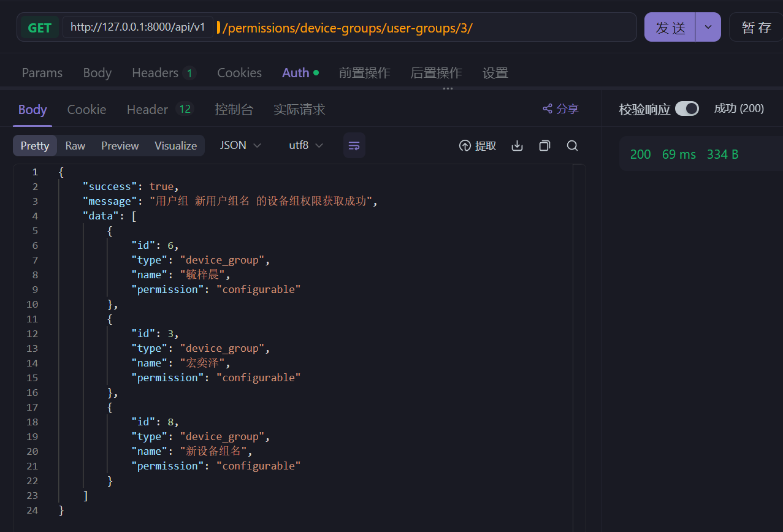This screenshot has width=783, height=532.
Task: Switch to Raw view mode
Action: (75, 145)
